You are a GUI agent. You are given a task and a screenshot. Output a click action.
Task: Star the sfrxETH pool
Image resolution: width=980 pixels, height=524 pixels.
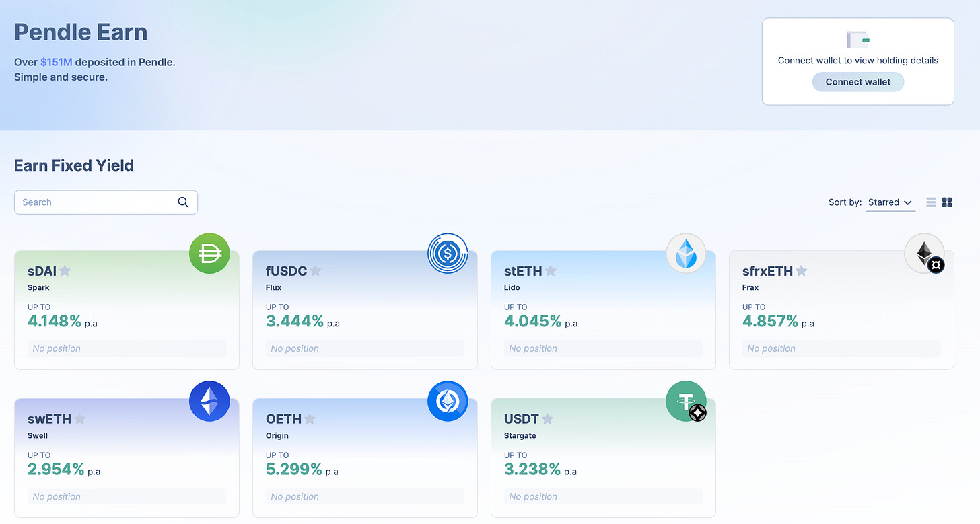pyautogui.click(x=802, y=271)
